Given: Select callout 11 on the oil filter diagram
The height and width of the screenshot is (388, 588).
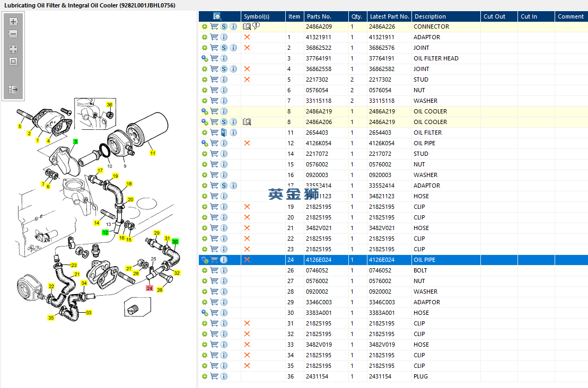Looking at the screenshot, I should pos(153,153).
